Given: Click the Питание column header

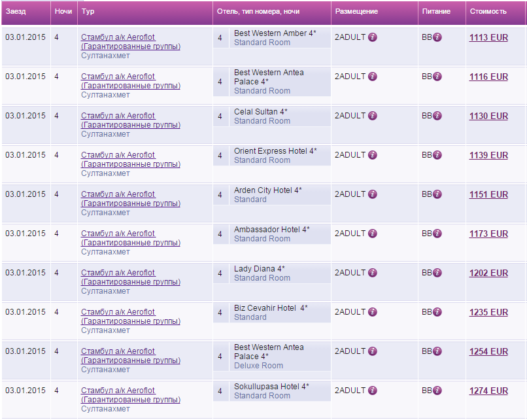Looking at the screenshot, I should pyautogui.click(x=435, y=12).
